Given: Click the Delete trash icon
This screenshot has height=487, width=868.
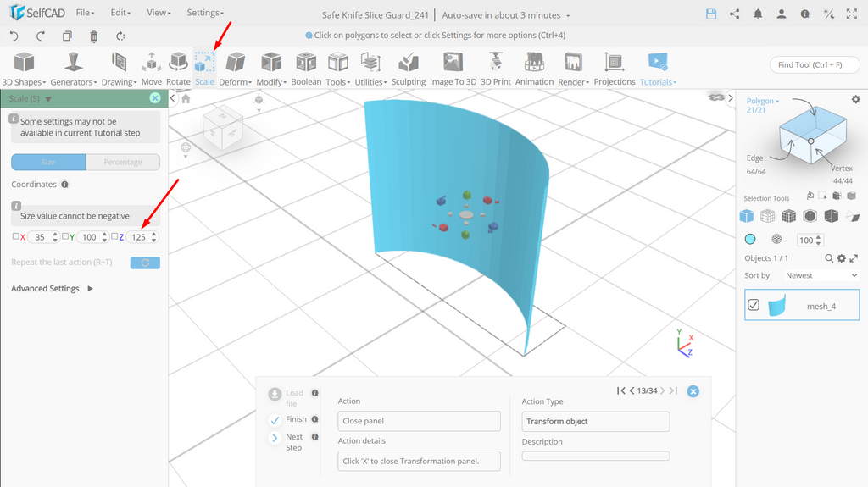Looking at the screenshot, I should pos(93,36).
